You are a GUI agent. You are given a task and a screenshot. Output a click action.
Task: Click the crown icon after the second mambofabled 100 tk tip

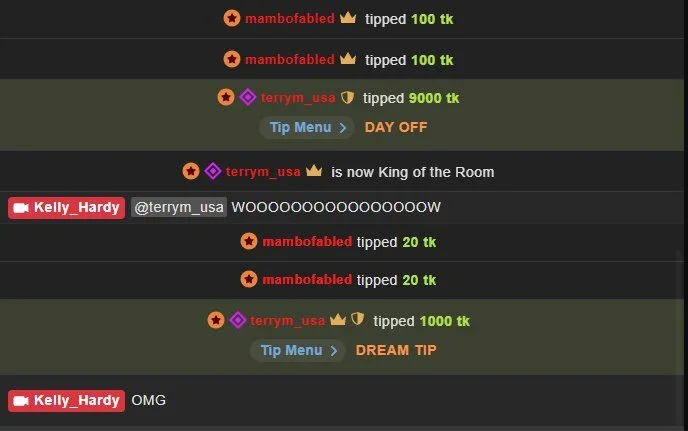[348, 58]
